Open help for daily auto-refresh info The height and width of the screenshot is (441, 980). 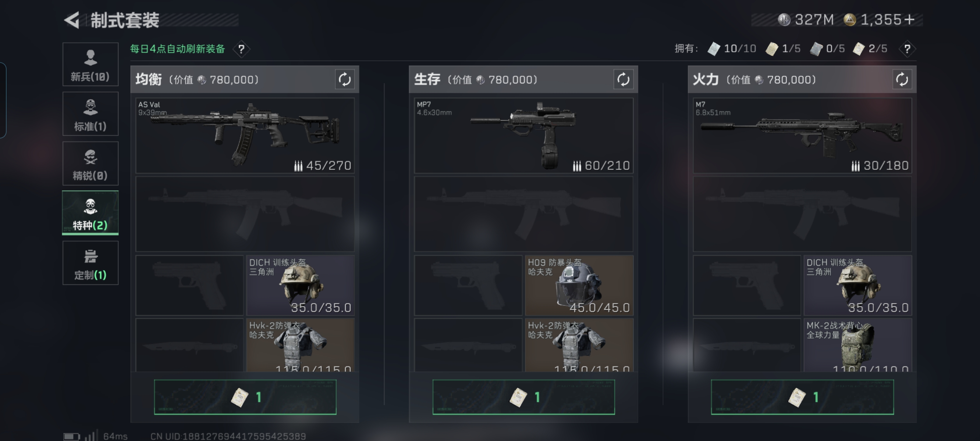pyautogui.click(x=241, y=49)
